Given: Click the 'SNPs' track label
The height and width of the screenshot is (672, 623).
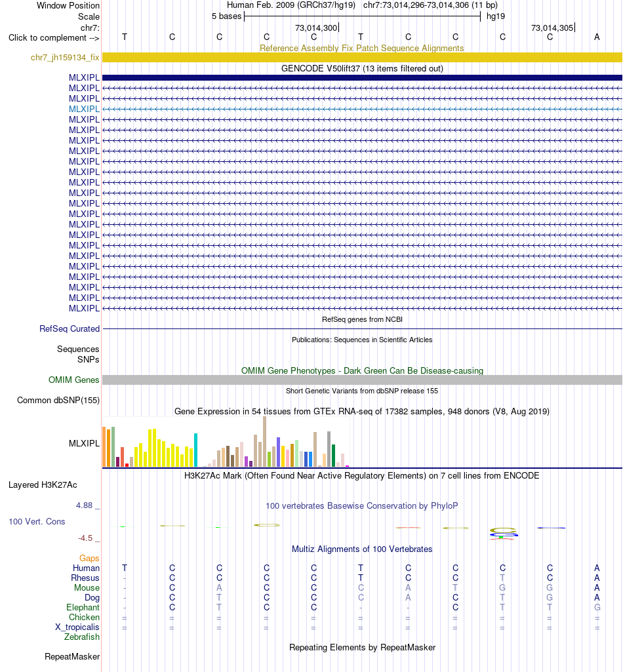Looking at the screenshot, I should (x=88, y=359).
